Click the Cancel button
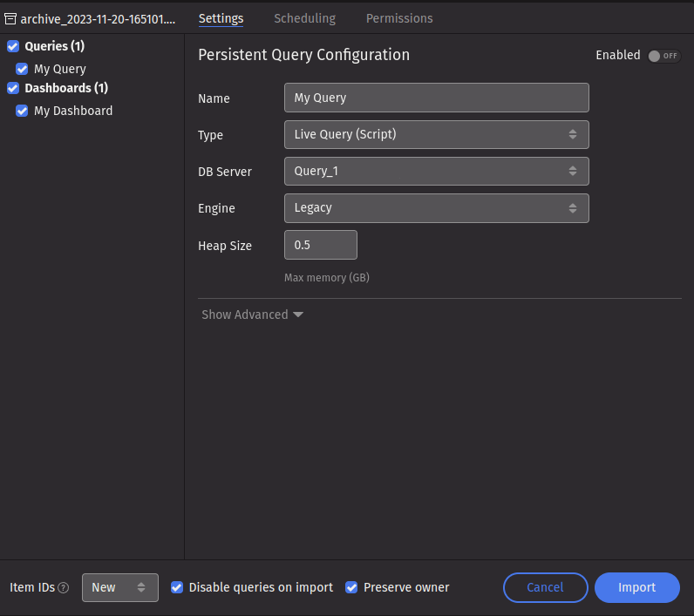The width and height of the screenshot is (694, 616). [545, 587]
